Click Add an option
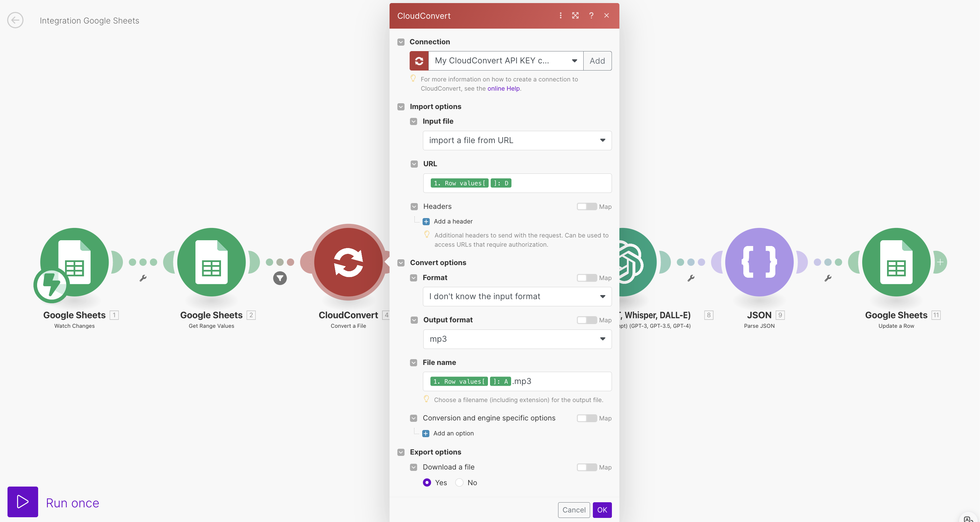 (x=454, y=433)
